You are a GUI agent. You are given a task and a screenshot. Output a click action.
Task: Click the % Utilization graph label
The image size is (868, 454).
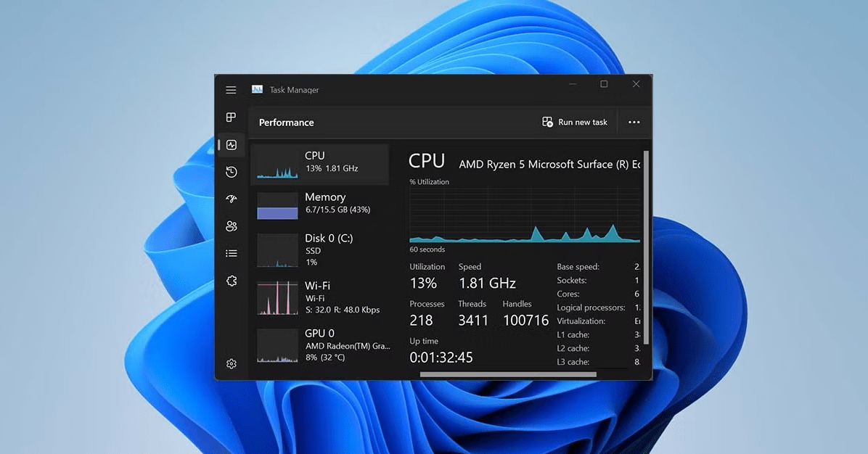click(429, 181)
